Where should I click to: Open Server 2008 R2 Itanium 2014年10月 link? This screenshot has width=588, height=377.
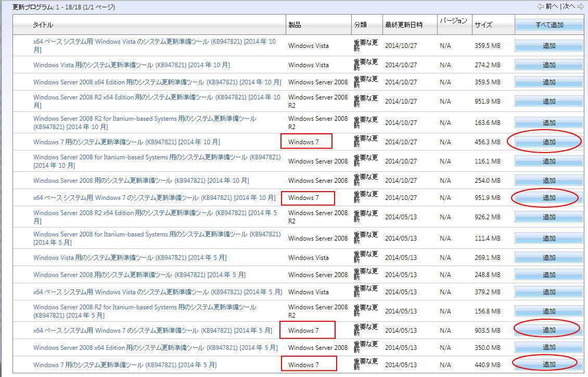(x=145, y=123)
